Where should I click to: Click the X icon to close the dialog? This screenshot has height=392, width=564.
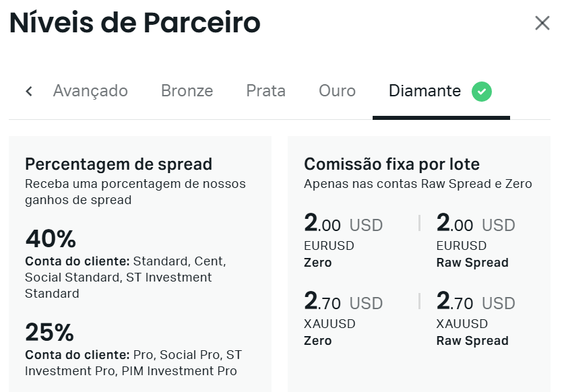(542, 22)
